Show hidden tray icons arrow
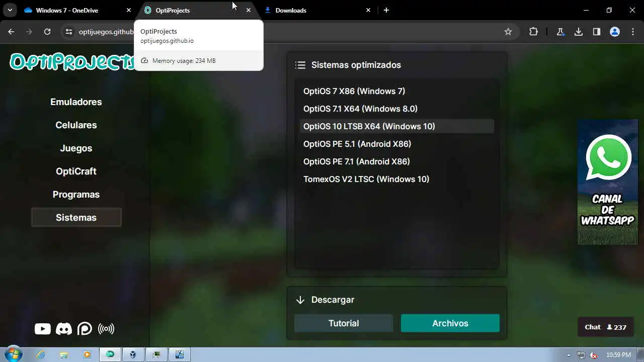Screen dimensions: 644x362 click(x=569, y=355)
